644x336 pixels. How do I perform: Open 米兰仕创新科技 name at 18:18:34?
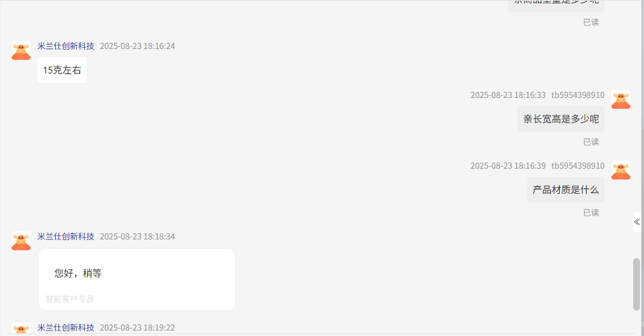point(66,237)
